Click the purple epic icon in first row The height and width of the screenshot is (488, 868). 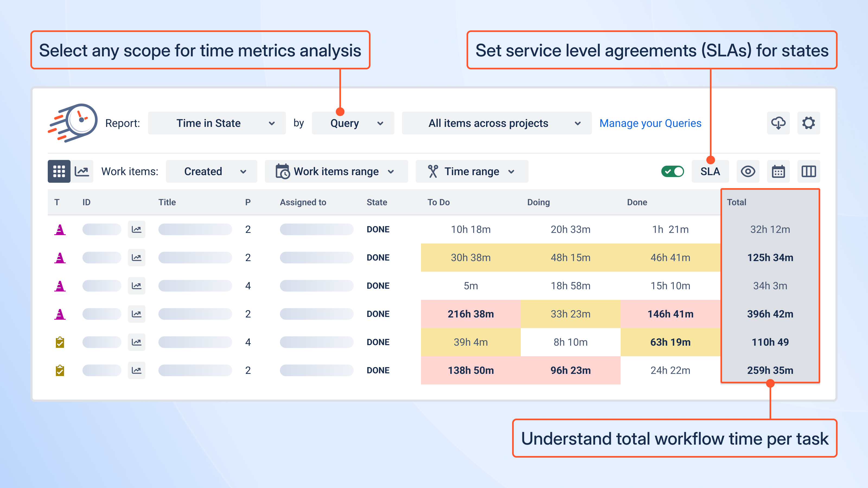coord(60,229)
